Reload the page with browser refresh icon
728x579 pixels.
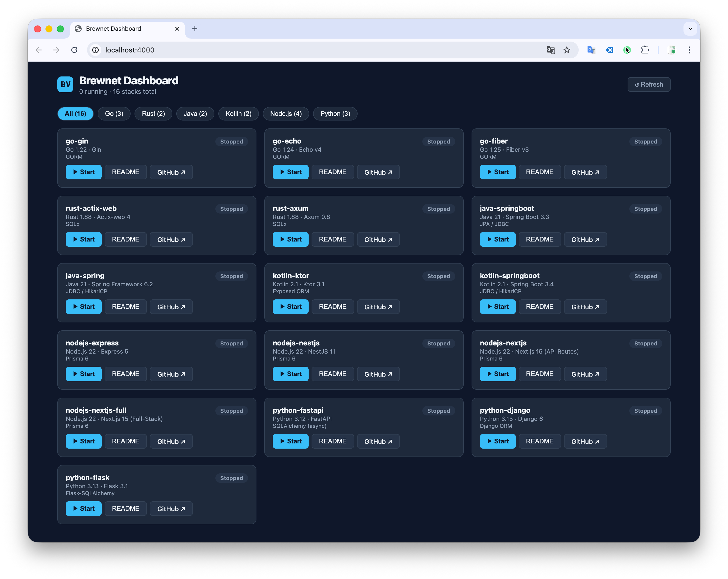click(74, 50)
